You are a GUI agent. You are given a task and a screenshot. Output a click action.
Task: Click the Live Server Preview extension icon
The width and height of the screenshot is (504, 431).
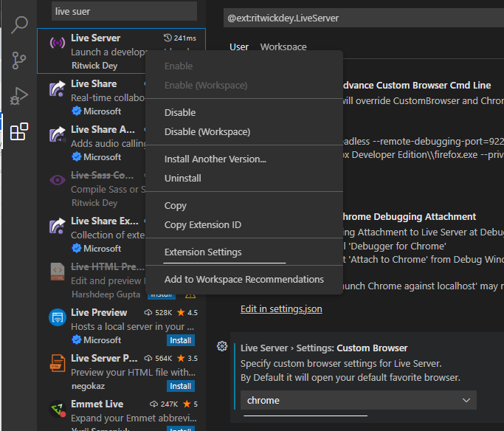58,363
